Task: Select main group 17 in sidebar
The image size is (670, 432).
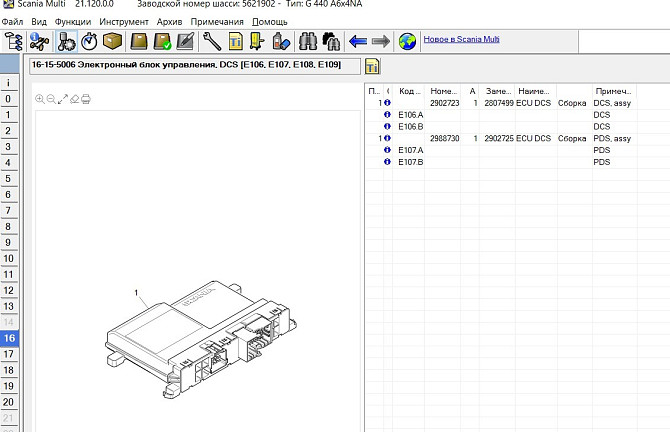Action: (x=9, y=354)
